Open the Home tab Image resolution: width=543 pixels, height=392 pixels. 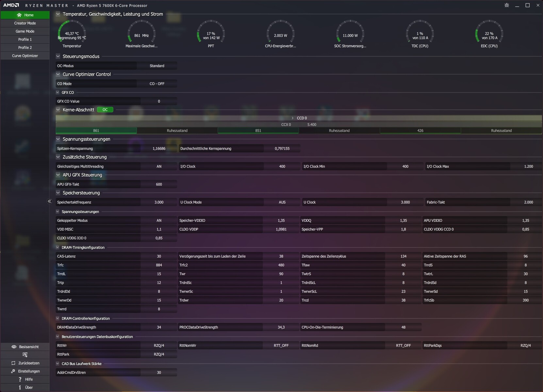(25, 15)
